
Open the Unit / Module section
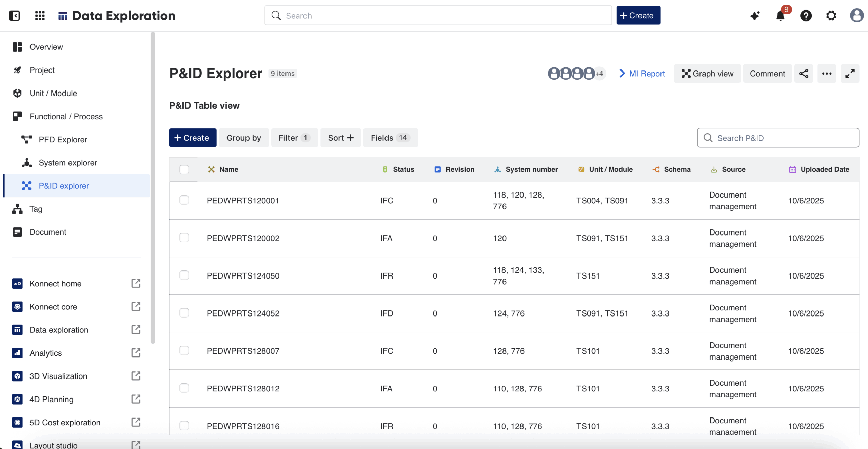[53, 93]
